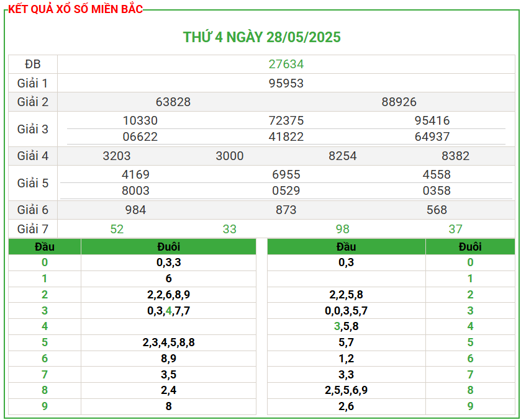Viewport: 521px width, 420px height.
Task: Select second prize number 88926
Action: [399, 102]
